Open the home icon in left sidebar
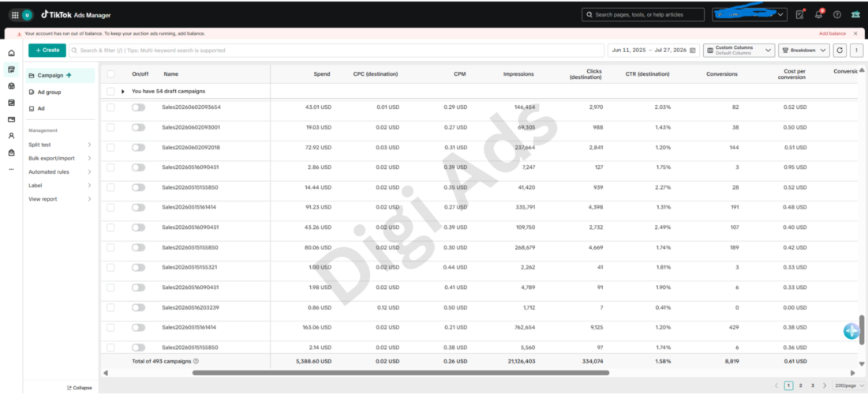 12,53
